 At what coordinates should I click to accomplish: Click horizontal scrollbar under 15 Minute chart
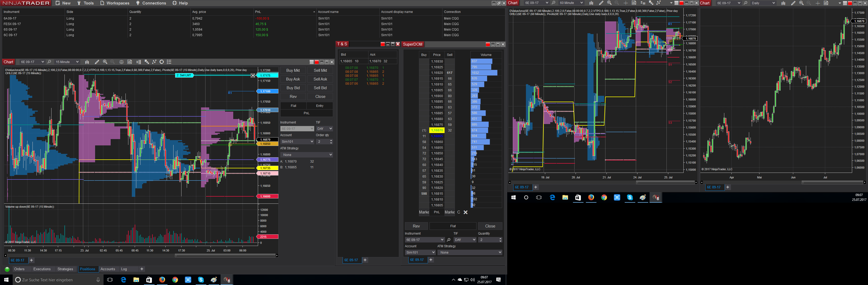tap(225, 255)
